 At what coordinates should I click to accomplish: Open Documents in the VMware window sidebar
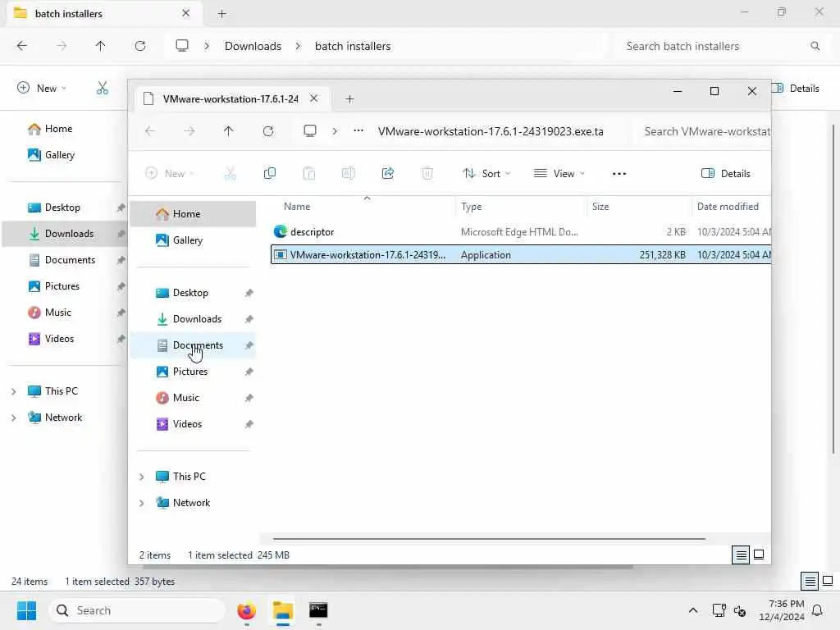tap(193, 345)
